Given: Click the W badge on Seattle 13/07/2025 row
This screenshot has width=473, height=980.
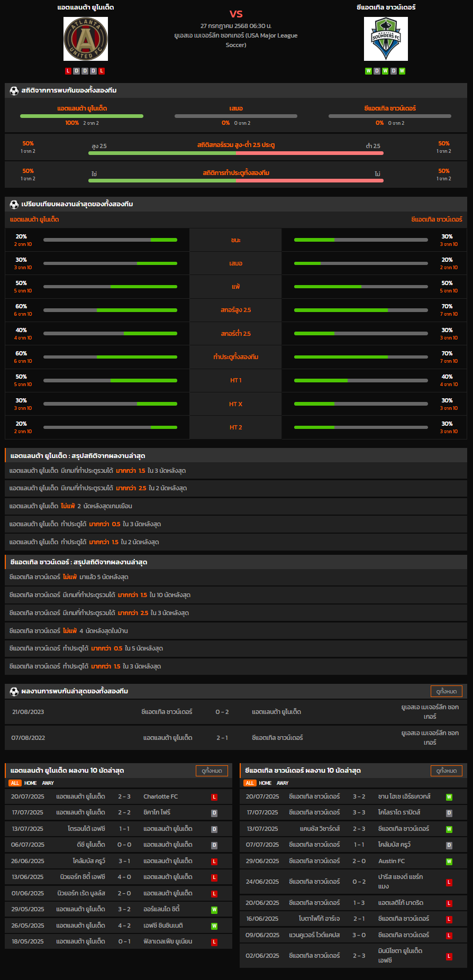Looking at the screenshot, I should click(449, 829).
